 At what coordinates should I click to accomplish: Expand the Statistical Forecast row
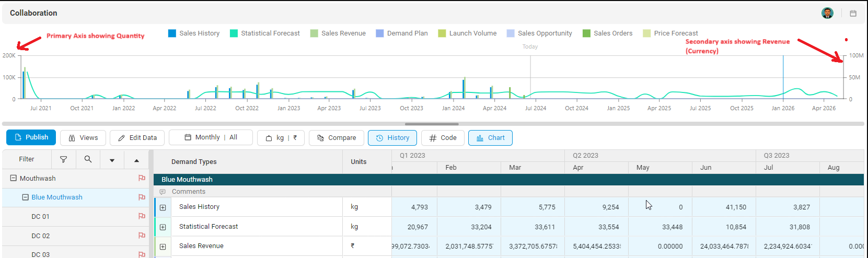(163, 227)
